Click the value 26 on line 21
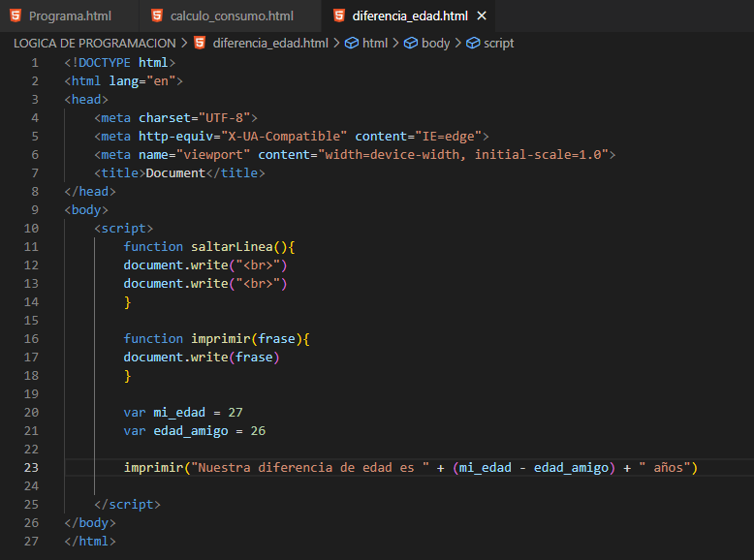The width and height of the screenshot is (754, 560). click(x=258, y=431)
